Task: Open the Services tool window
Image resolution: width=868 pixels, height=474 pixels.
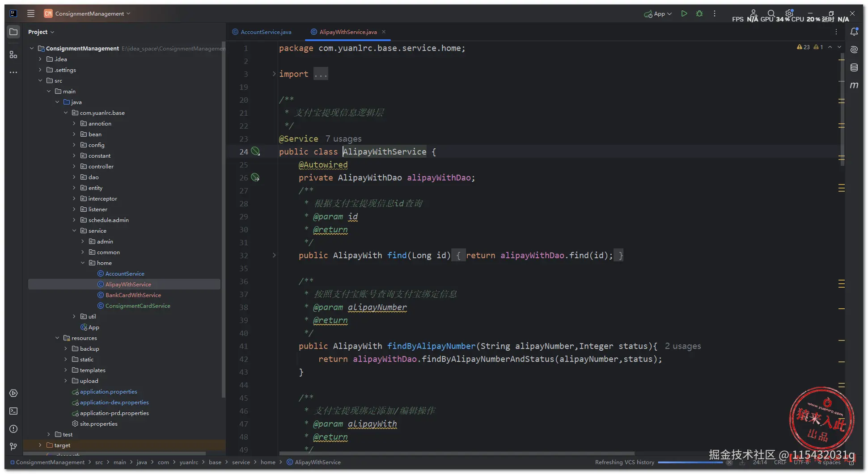Action: coord(13,393)
